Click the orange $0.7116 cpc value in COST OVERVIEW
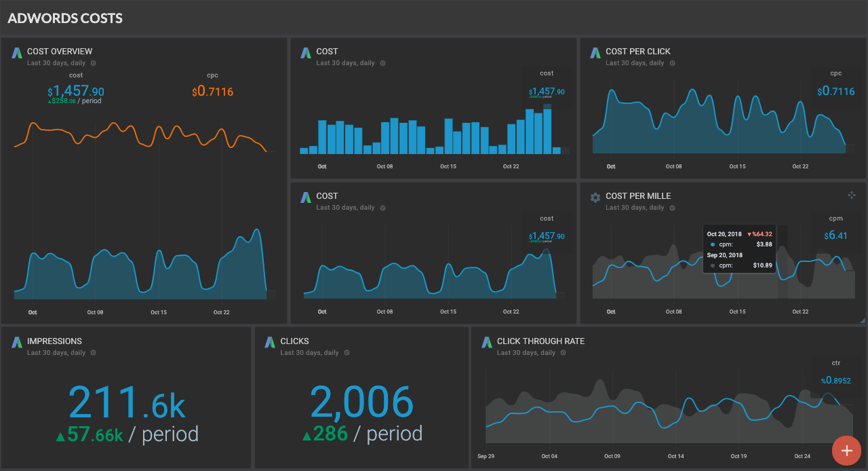 tap(212, 91)
